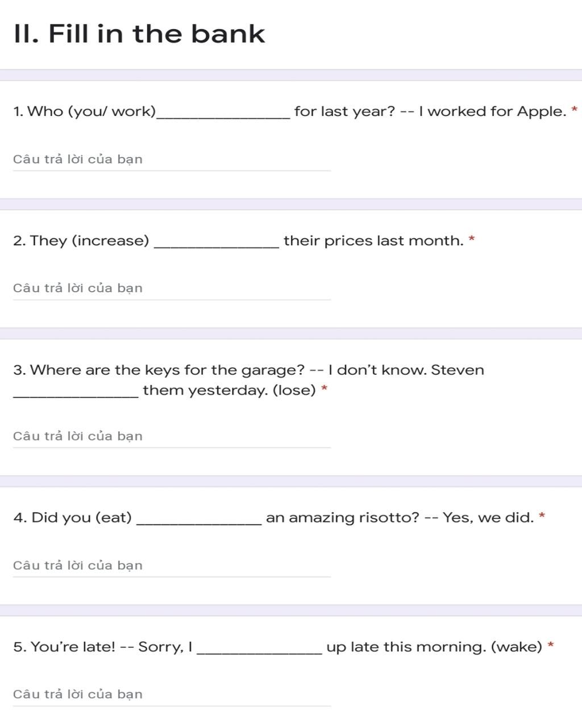Click the 'Where are the keys' question text
Viewport: 582px width, 728px height.
248,380
